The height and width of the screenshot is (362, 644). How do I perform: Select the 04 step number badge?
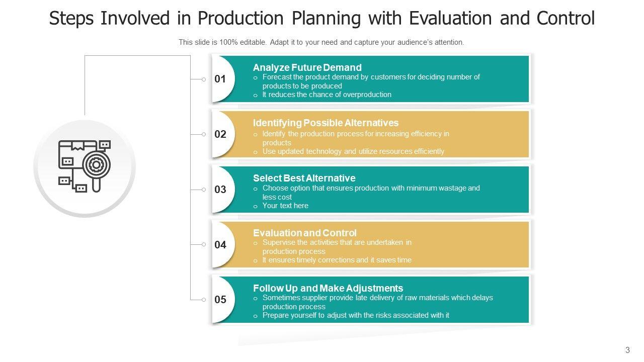tap(220, 245)
